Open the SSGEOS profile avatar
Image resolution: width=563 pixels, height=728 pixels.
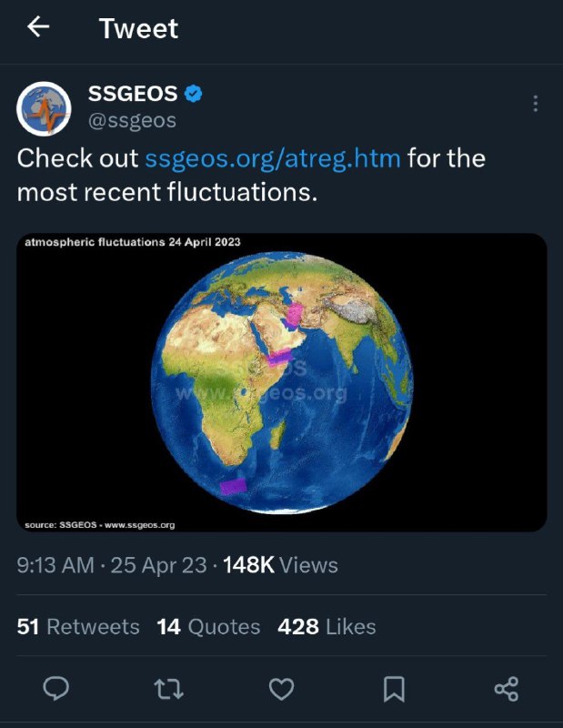point(44,109)
